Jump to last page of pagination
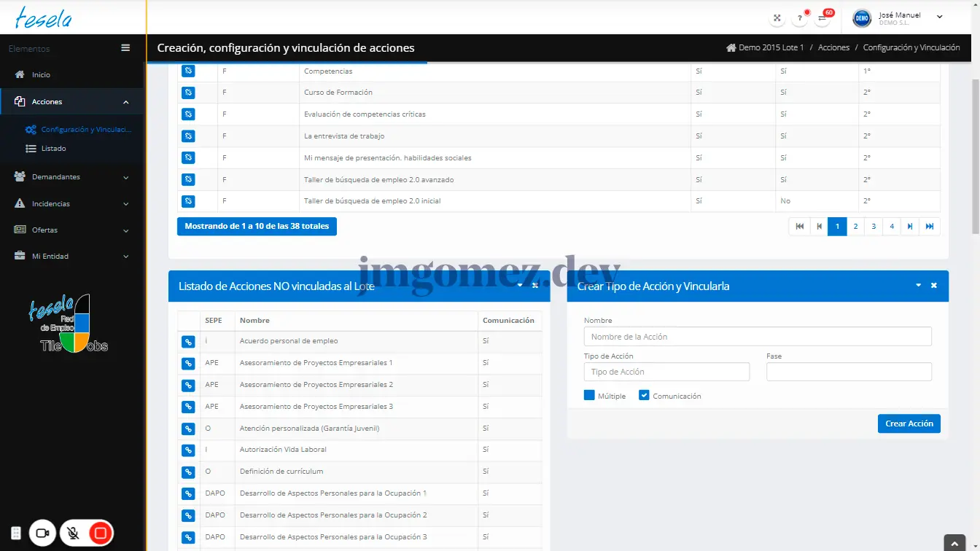Image resolution: width=980 pixels, height=551 pixels. pos(930,227)
